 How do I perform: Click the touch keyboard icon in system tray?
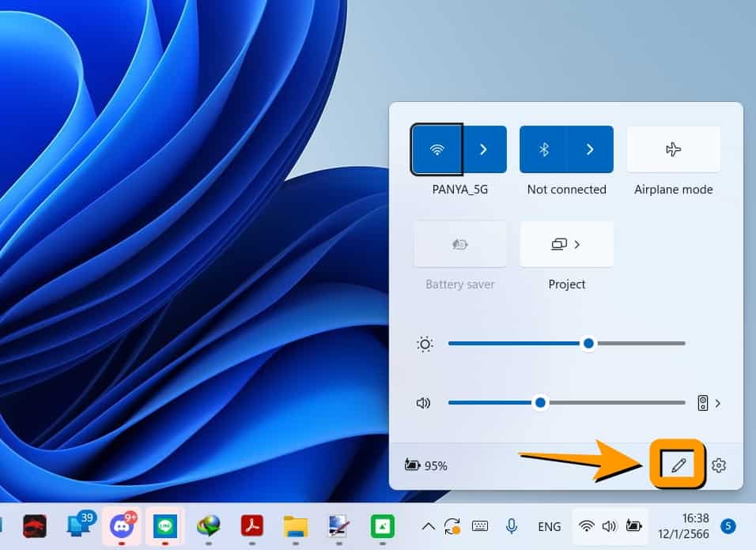[x=480, y=526]
